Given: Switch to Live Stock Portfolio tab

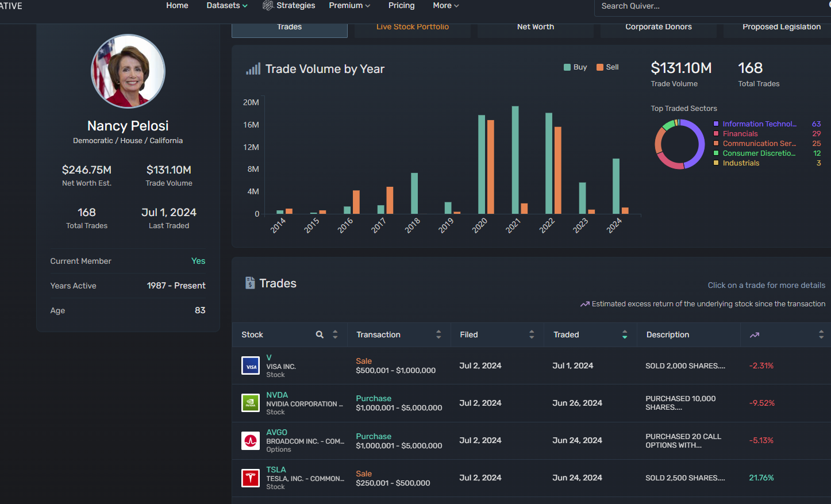Looking at the screenshot, I should pyautogui.click(x=413, y=29).
